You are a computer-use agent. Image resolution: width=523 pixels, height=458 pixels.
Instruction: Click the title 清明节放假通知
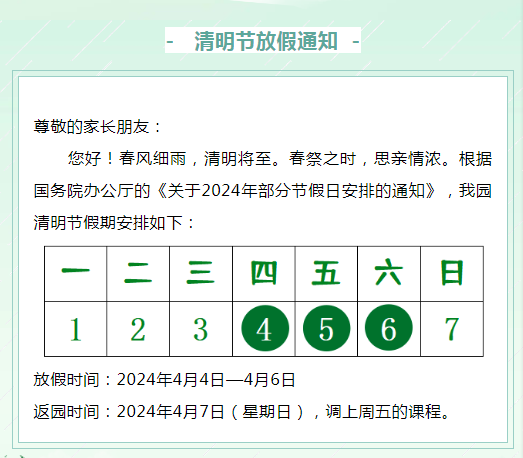pyautogui.click(x=266, y=41)
